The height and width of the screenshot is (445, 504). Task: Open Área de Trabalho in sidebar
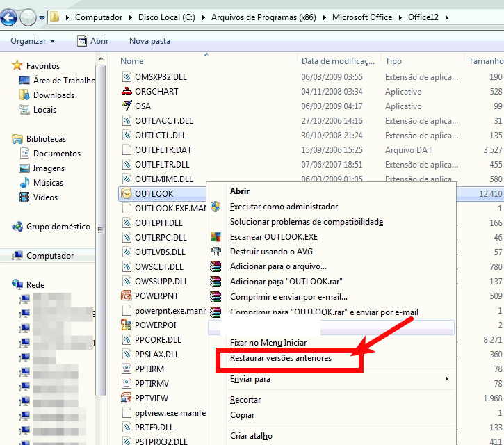tap(56, 81)
